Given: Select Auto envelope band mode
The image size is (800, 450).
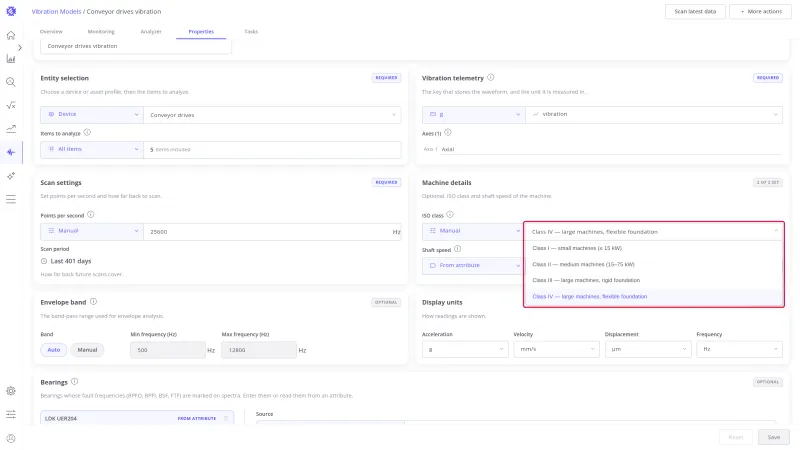Looking at the screenshot, I should pos(54,350).
